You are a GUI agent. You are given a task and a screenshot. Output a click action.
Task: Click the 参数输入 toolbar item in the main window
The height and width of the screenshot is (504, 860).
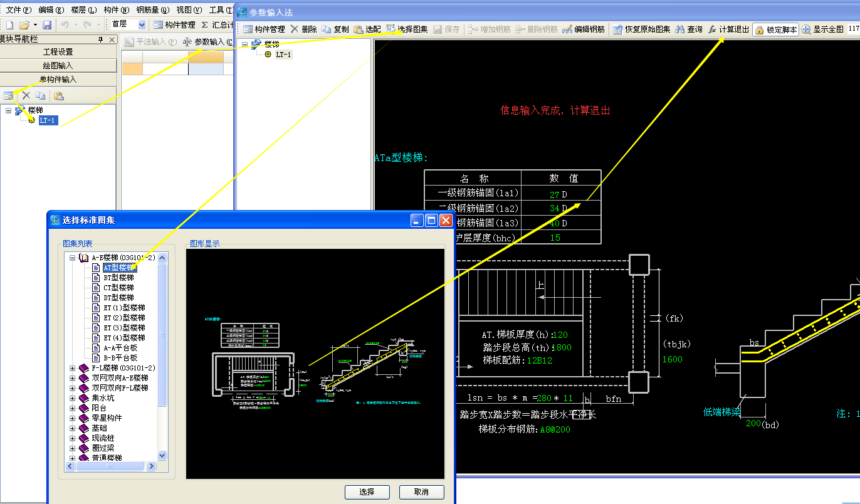(207, 42)
